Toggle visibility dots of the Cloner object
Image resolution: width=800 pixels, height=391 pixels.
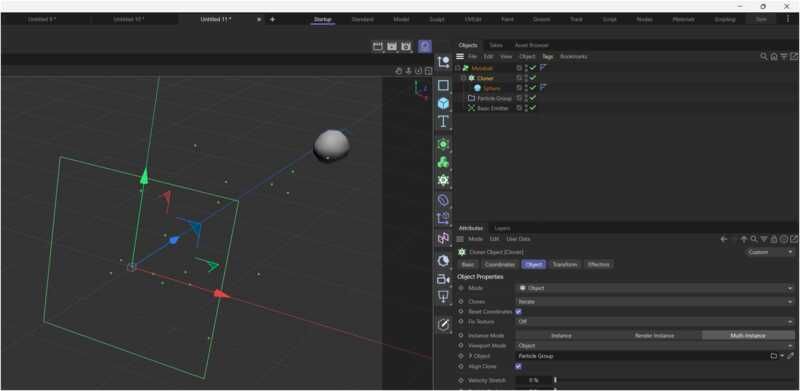[x=526, y=78]
